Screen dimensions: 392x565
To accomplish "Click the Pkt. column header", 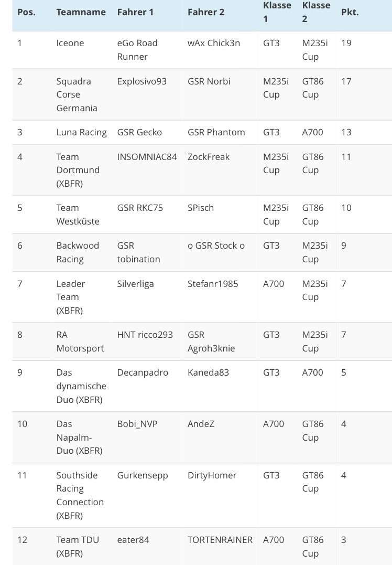I will pyautogui.click(x=350, y=12).
